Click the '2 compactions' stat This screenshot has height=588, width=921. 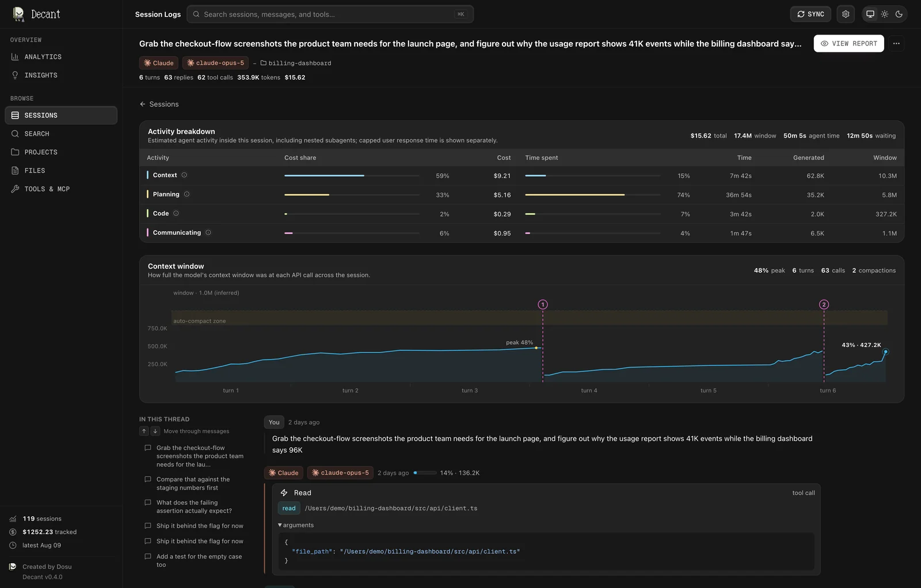pos(874,270)
